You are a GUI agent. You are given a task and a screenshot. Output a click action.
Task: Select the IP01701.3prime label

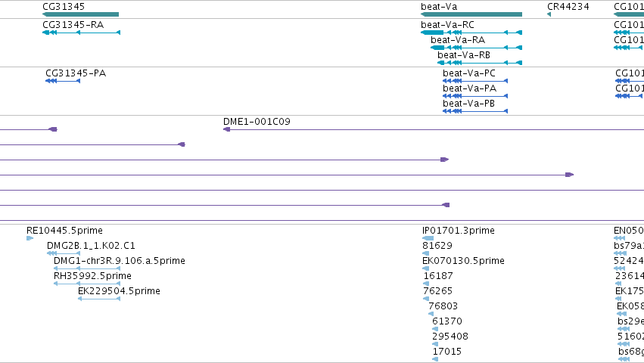point(459,231)
